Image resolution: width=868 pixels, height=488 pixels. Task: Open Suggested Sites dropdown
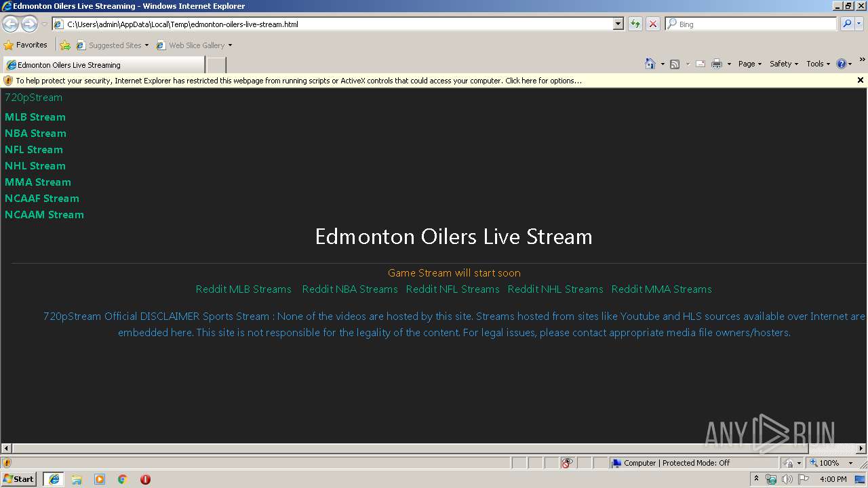click(113, 45)
